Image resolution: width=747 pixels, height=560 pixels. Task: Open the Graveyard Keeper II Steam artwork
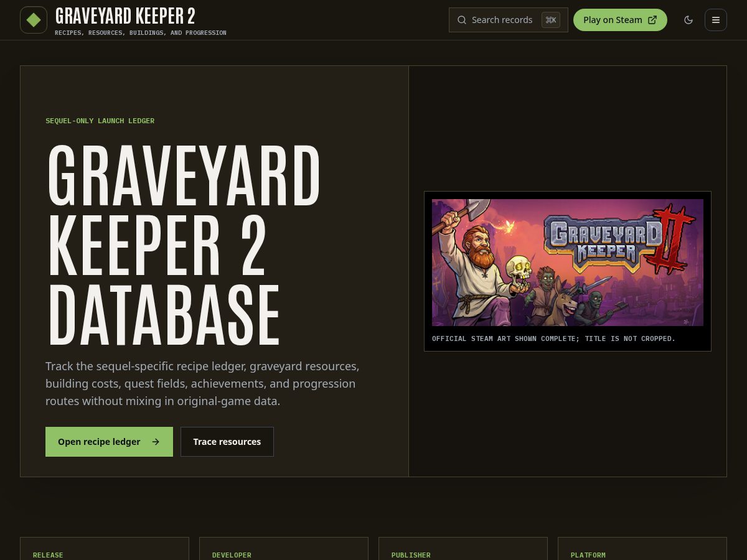[568, 263]
